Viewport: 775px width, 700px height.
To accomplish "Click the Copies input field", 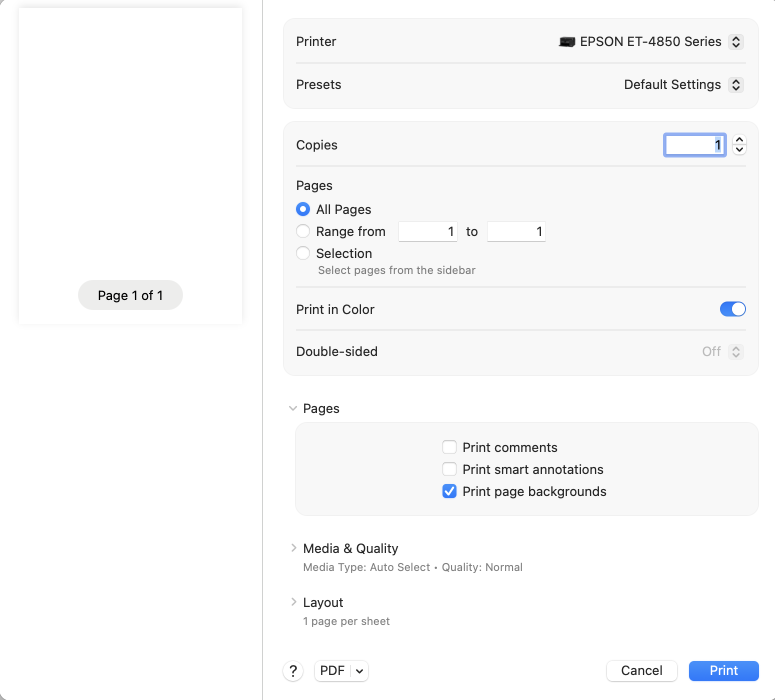I will (x=694, y=145).
